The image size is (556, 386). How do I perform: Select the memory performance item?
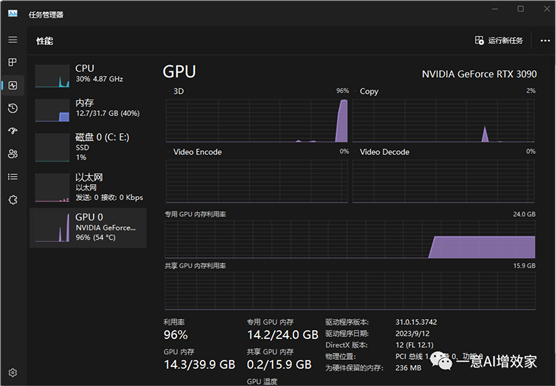coord(88,110)
